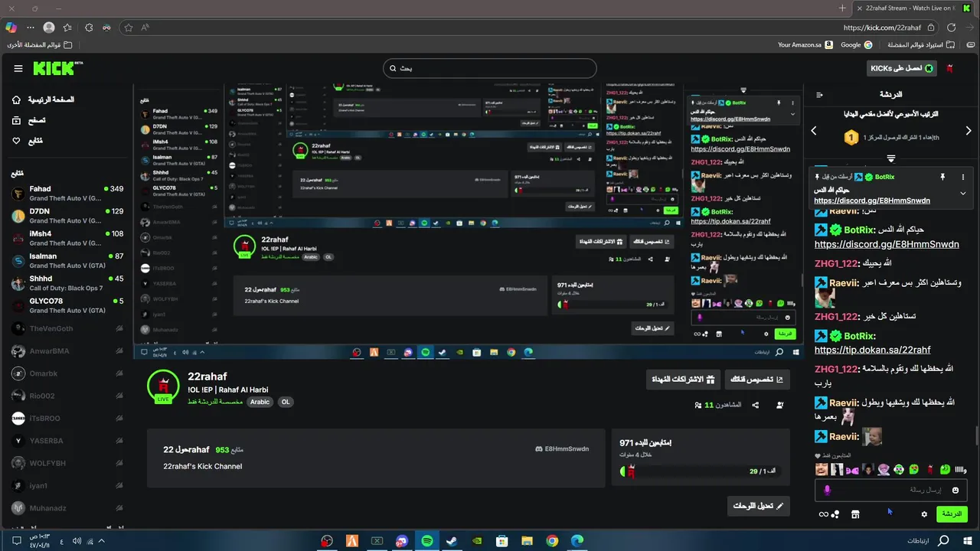Open followed channel iMsh4 in the sidebar
980x551 pixels.
coord(67,238)
